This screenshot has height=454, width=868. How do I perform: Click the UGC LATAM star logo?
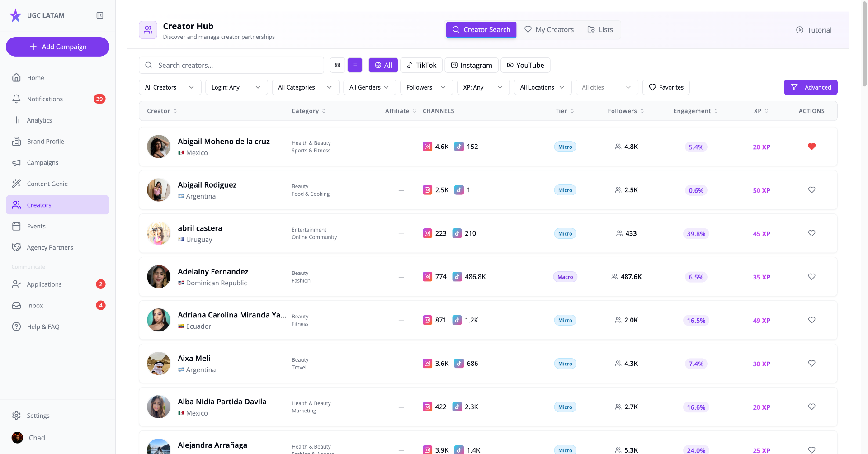pos(15,15)
